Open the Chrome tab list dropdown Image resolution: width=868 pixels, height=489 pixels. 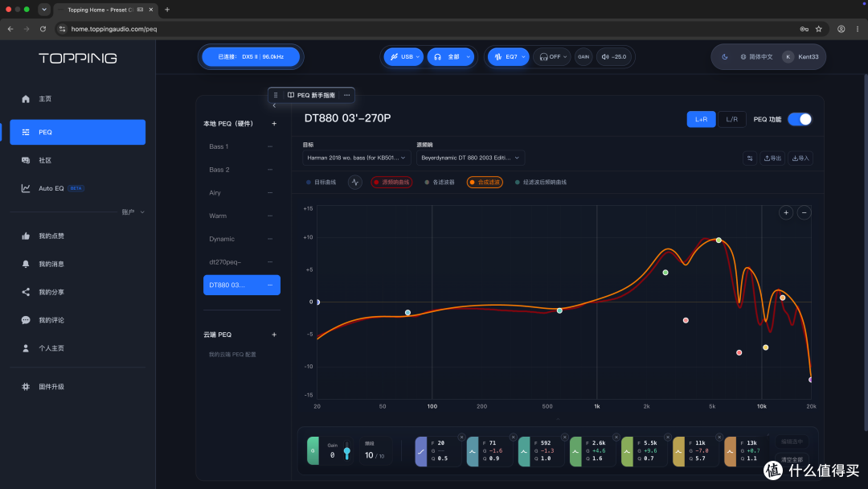[x=43, y=10]
